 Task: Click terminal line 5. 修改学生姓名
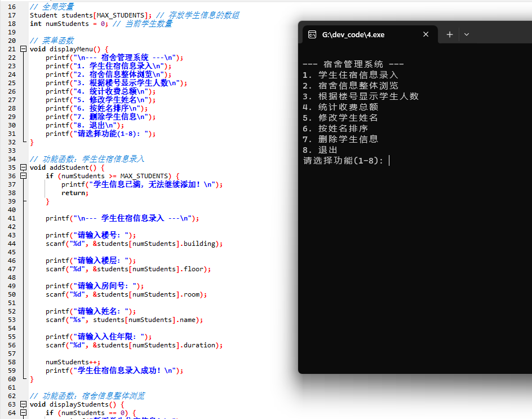click(340, 118)
